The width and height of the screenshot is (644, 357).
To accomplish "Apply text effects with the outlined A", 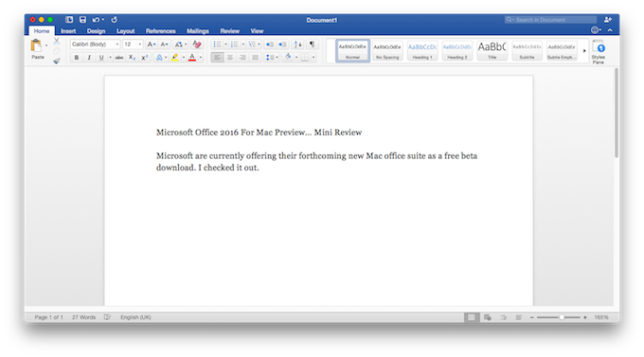I will tap(159, 58).
